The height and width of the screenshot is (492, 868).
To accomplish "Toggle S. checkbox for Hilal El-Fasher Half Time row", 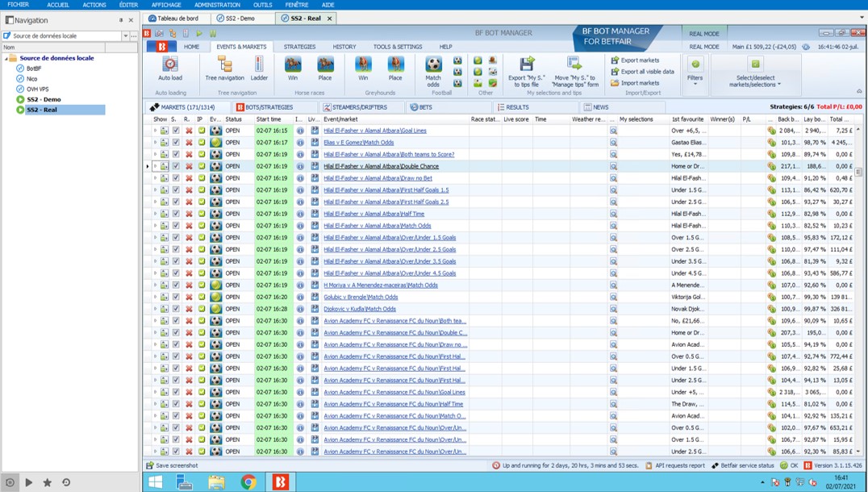I will click(x=176, y=214).
